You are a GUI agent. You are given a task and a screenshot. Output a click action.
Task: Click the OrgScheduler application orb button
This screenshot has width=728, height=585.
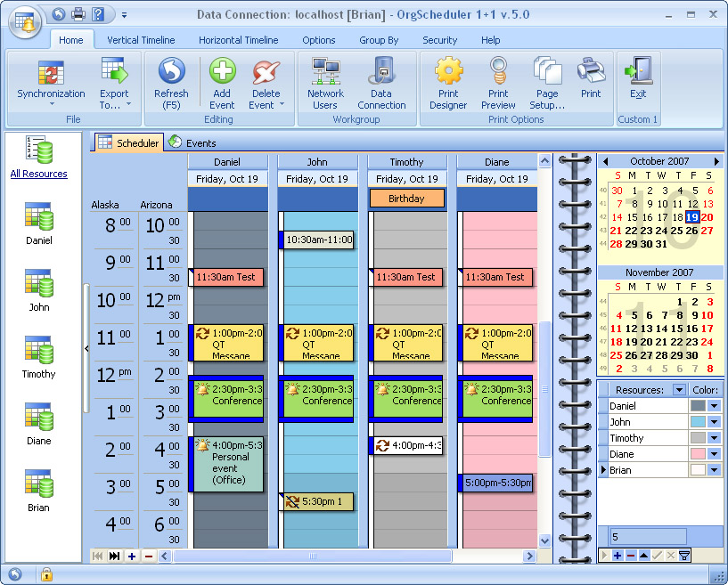[25, 21]
